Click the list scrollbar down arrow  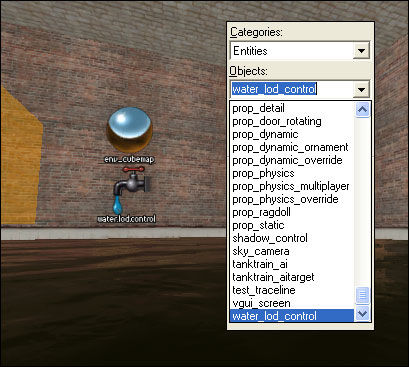[x=362, y=313]
